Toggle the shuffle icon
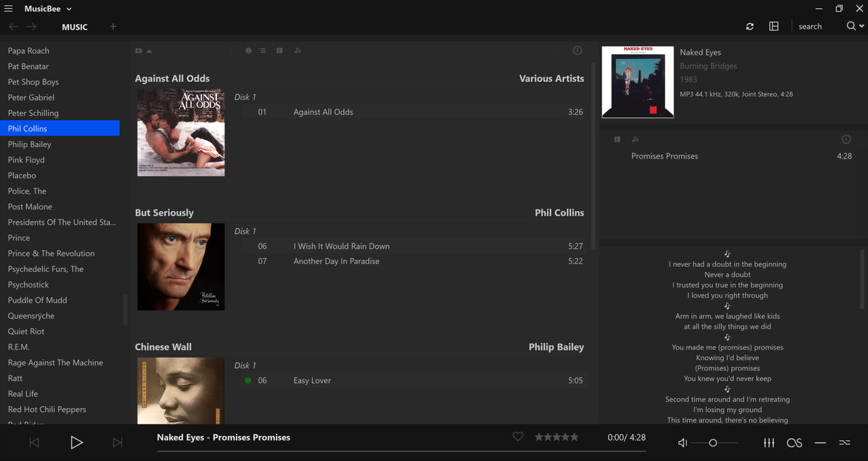 (x=844, y=443)
